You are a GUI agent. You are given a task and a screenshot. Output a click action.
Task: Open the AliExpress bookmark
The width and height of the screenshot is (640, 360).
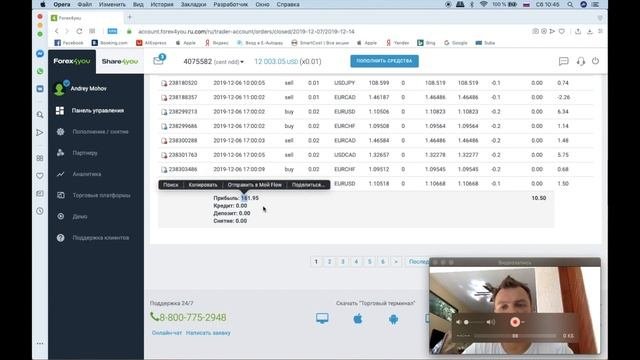pos(151,42)
